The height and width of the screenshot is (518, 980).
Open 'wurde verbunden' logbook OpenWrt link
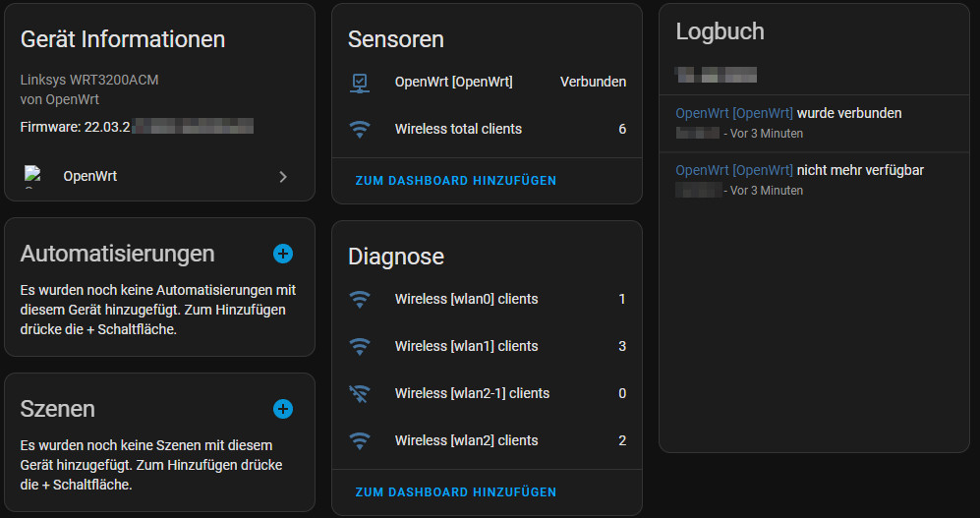[733, 113]
